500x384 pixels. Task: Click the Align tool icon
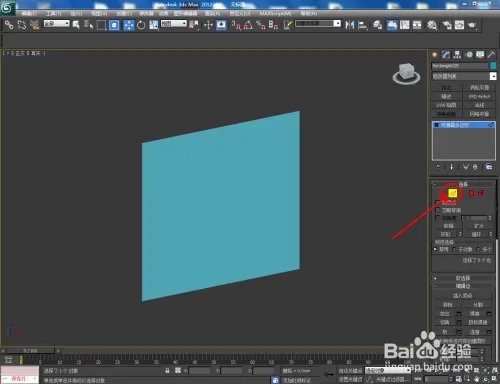click(x=362, y=25)
